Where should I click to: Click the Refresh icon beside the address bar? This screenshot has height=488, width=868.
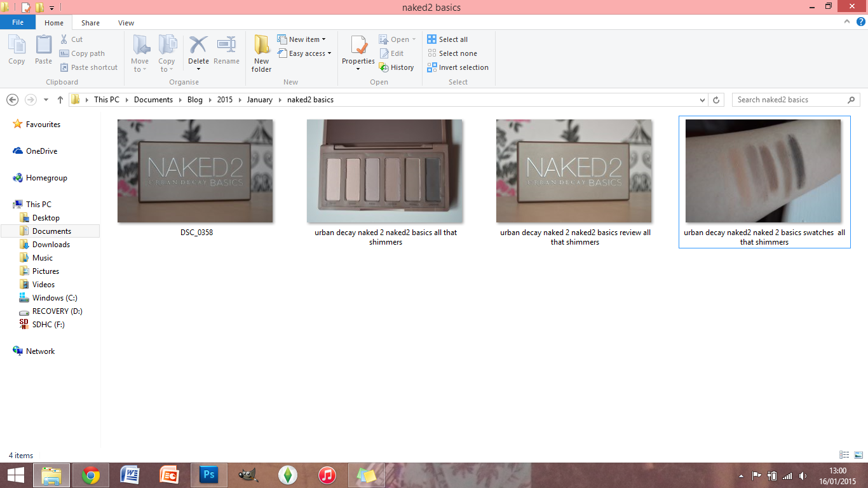[716, 100]
